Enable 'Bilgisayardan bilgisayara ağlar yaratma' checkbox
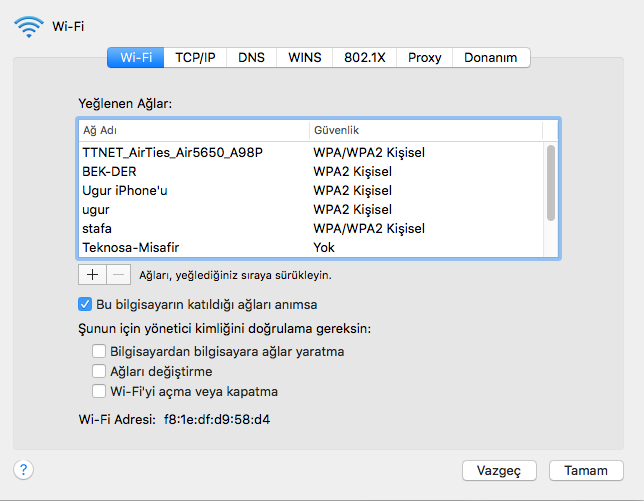This screenshot has height=501, width=644. (x=99, y=352)
